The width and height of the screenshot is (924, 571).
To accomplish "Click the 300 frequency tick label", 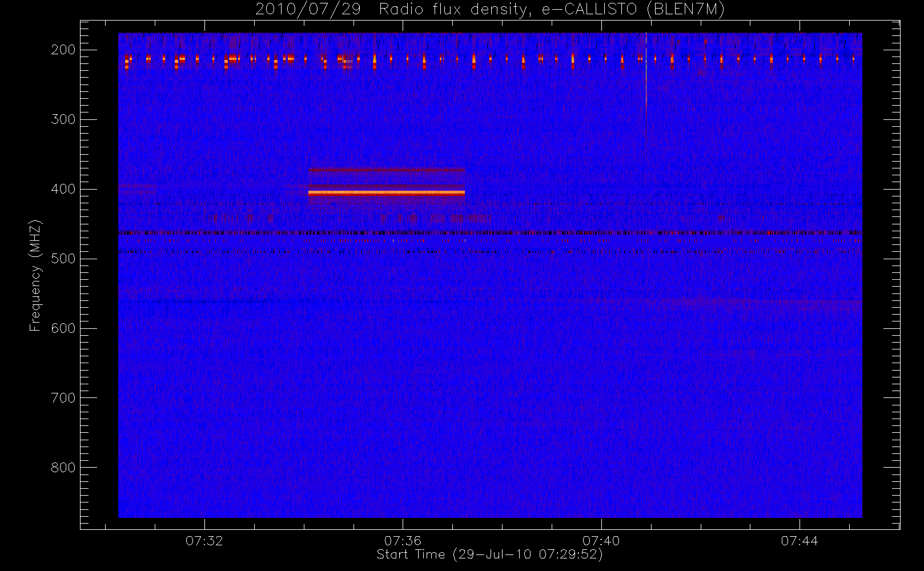I will click(63, 119).
